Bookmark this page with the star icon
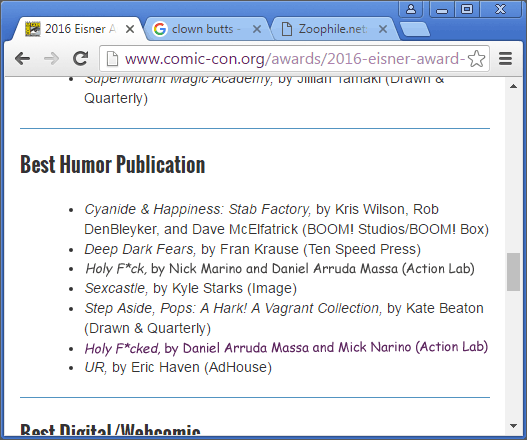527x440 pixels. pyautogui.click(x=476, y=59)
